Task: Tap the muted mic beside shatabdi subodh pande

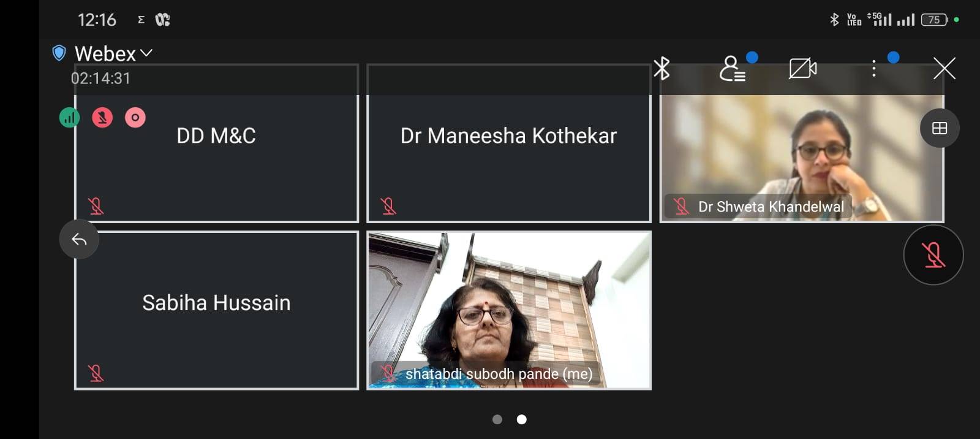Action: pos(388,373)
